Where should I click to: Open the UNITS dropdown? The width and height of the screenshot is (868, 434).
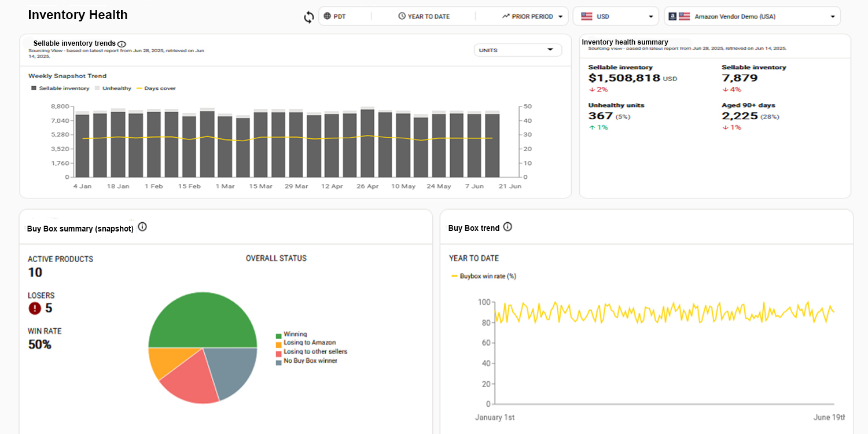click(517, 50)
